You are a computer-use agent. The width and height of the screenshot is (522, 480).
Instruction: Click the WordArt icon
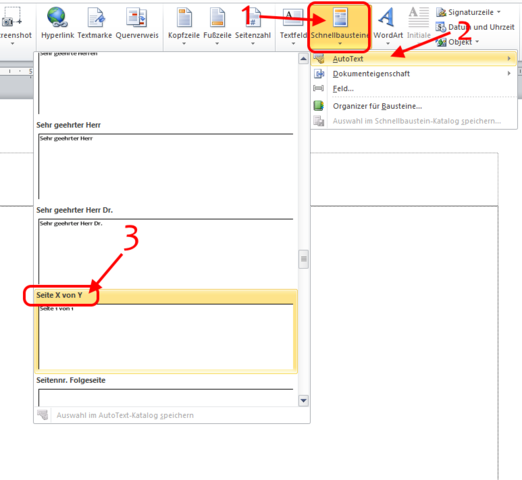387,17
